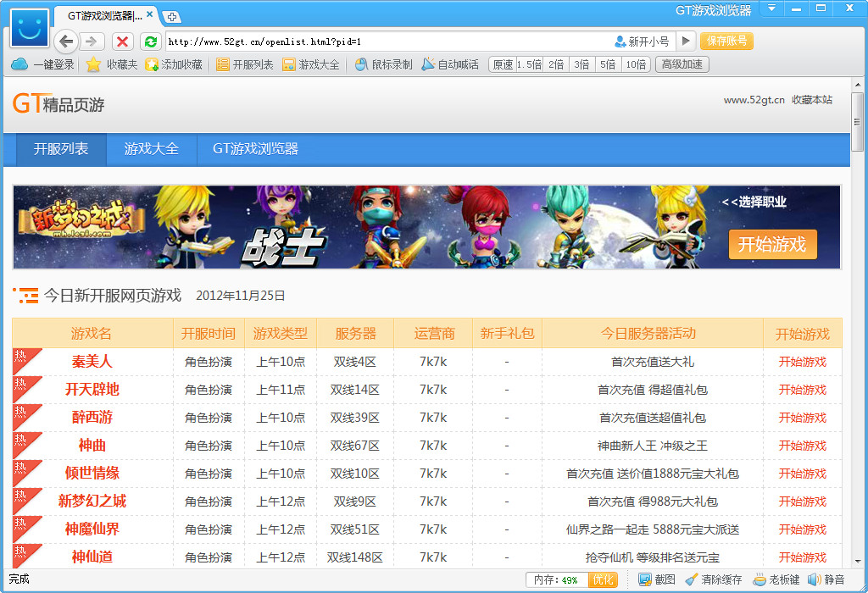
Task: Enable 自动喊话 auto shout
Action: (x=450, y=64)
